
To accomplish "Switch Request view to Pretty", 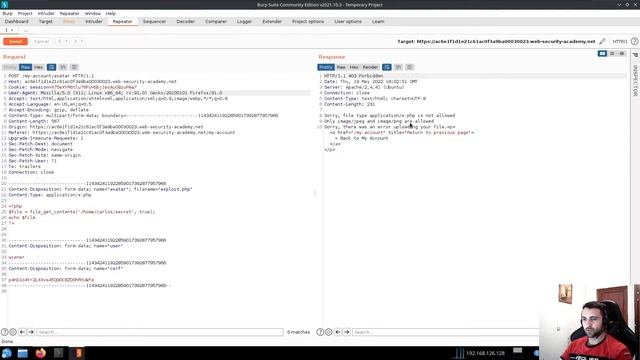I will click(10, 67).
